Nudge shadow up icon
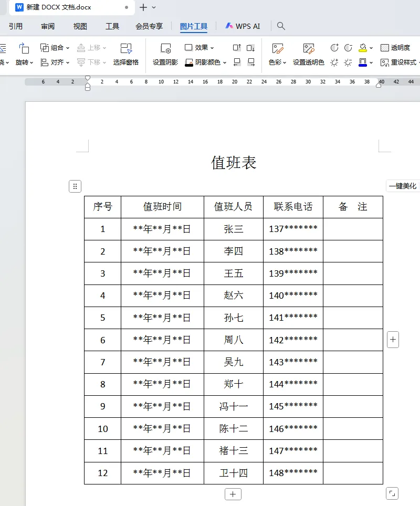This screenshot has width=420, height=506. (237, 48)
